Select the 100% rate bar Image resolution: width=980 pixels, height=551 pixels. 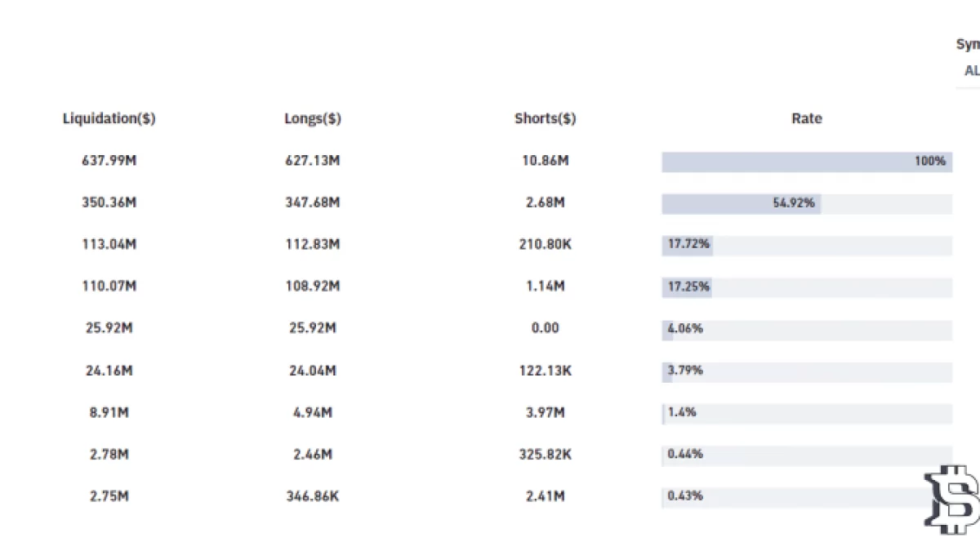pos(806,162)
